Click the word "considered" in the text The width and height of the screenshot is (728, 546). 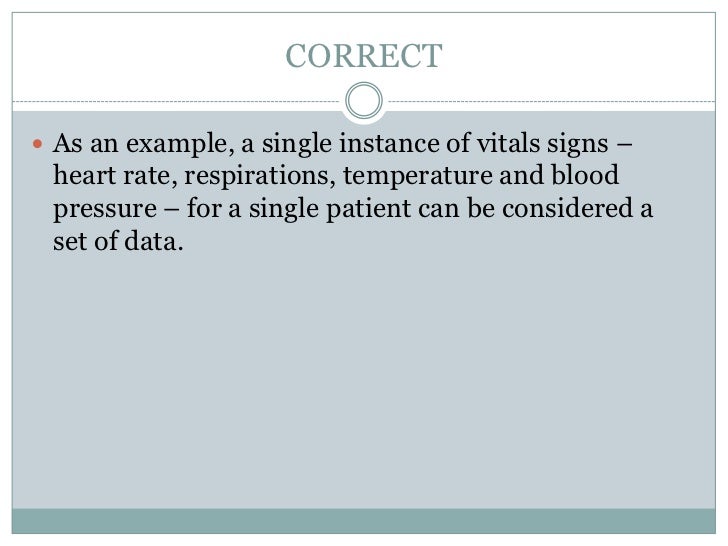pyautogui.click(x=567, y=208)
